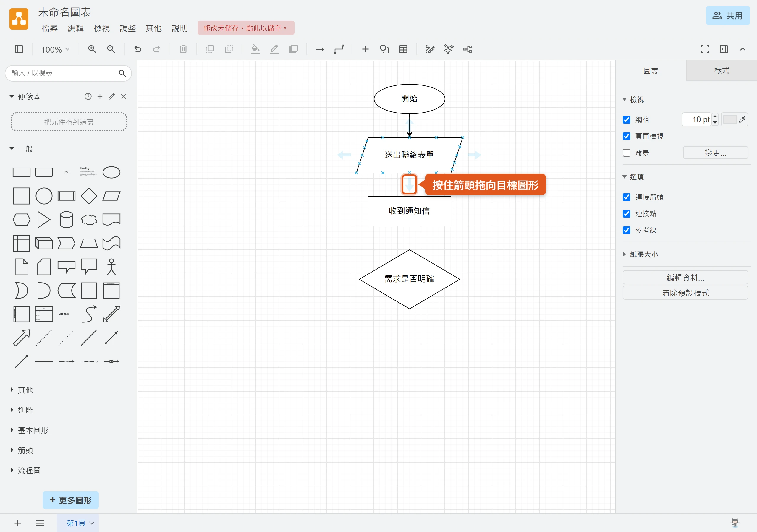Open the connection arrow style icon
The height and width of the screenshot is (532, 757).
(x=319, y=49)
